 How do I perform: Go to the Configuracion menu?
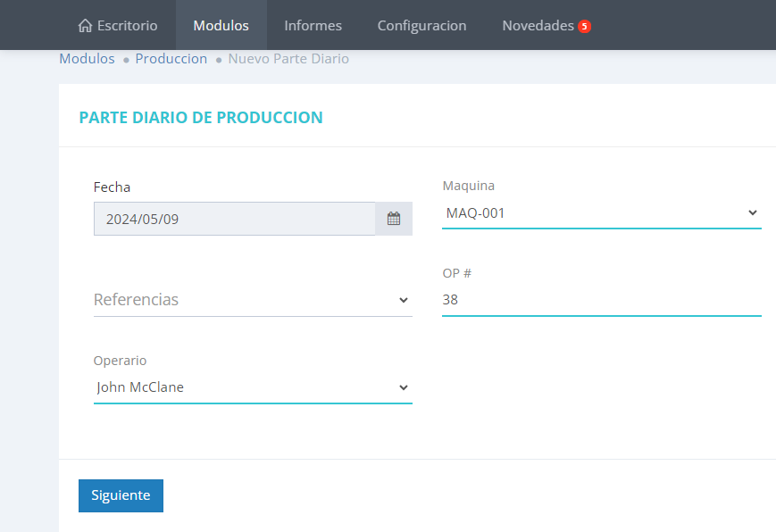click(421, 26)
